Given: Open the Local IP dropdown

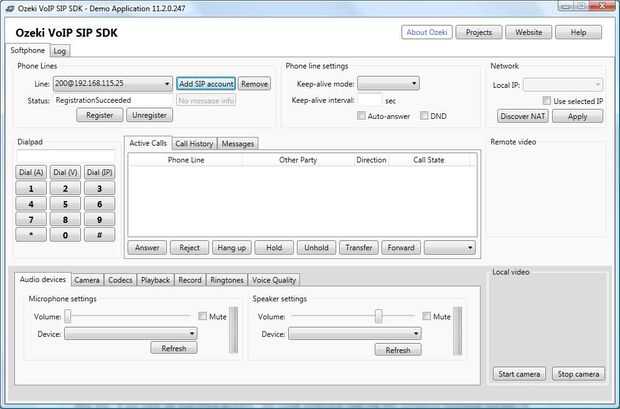Looking at the screenshot, I should (563, 85).
